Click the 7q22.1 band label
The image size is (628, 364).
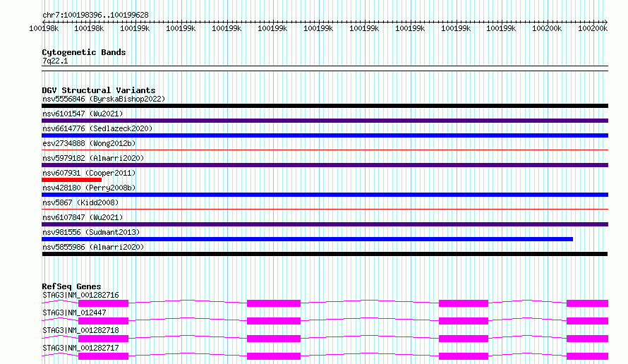(x=55, y=61)
